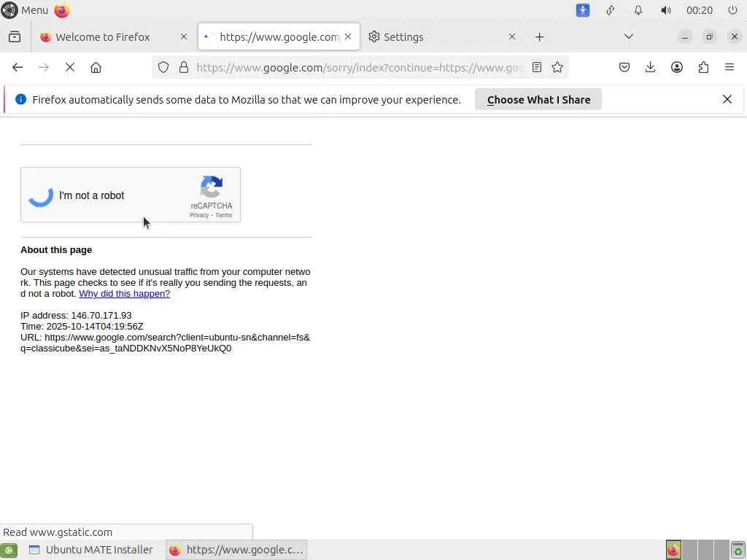Open notifications bell in top panel
The height and width of the screenshot is (560, 747).
pyautogui.click(x=638, y=10)
